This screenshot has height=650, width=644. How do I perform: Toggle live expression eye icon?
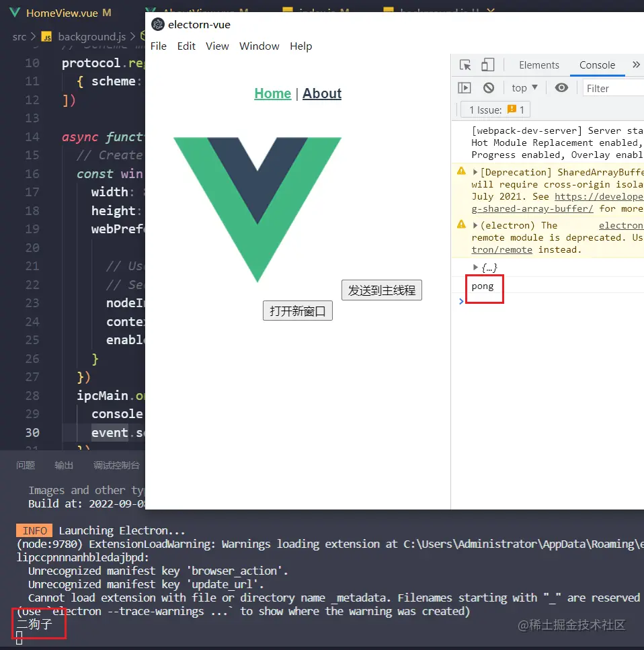(x=561, y=88)
